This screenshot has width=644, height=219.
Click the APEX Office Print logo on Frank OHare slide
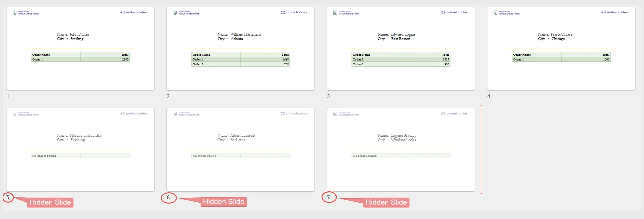[507, 13]
